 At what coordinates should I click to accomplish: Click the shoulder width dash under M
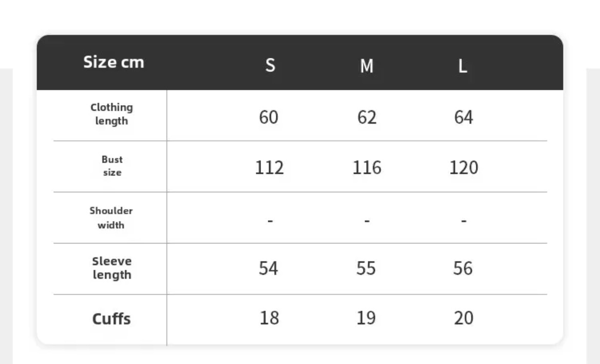pos(367,221)
